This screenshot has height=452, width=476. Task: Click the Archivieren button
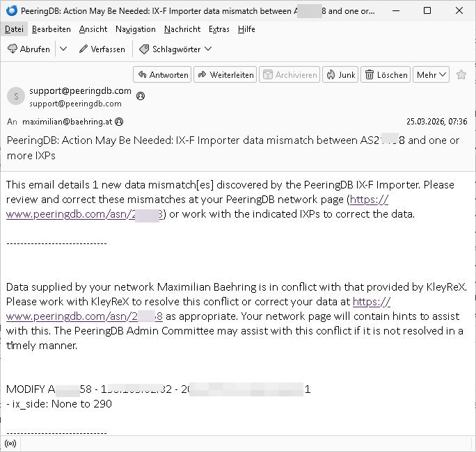tap(289, 74)
